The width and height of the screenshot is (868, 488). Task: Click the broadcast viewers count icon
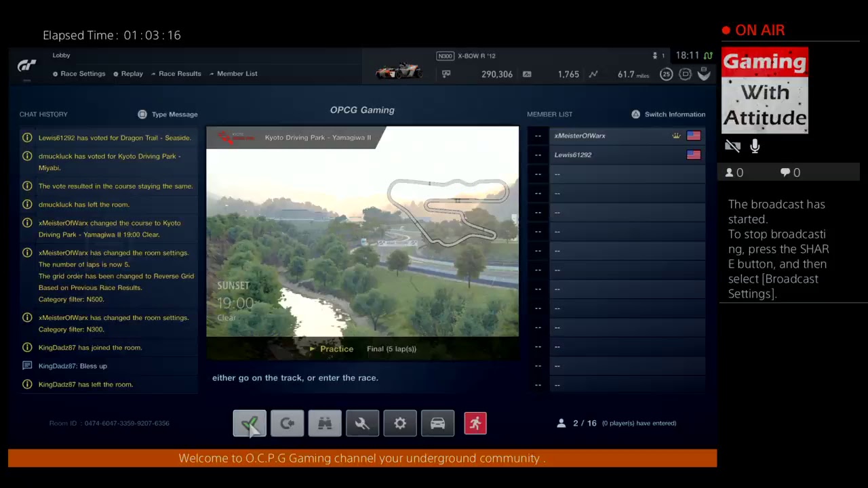tap(730, 173)
